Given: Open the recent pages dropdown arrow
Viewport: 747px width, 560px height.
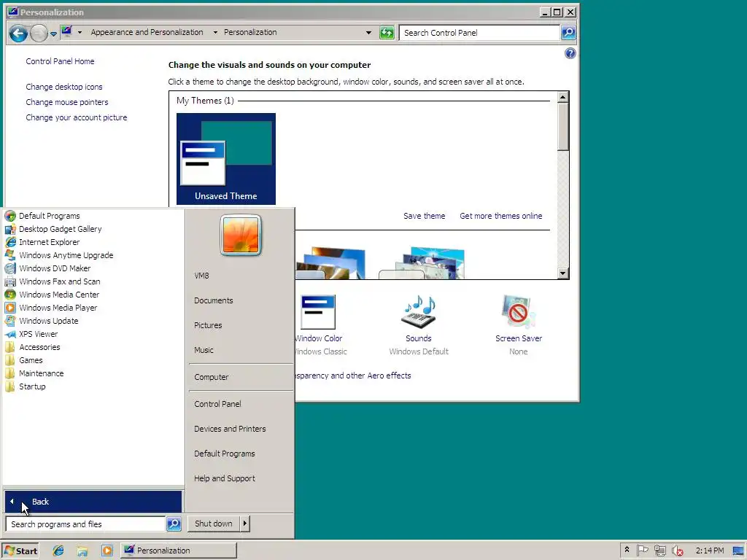Looking at the screenshot, I should (53, 34).
